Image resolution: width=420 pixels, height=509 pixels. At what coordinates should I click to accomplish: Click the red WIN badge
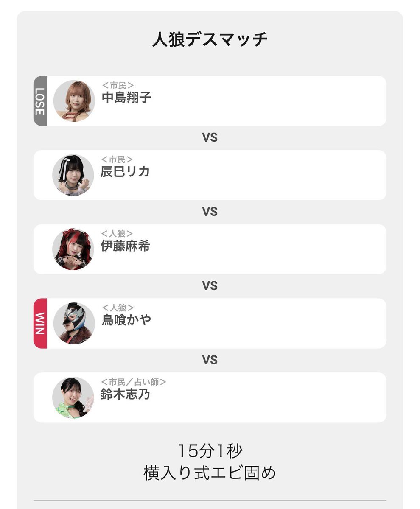point(40,324)
